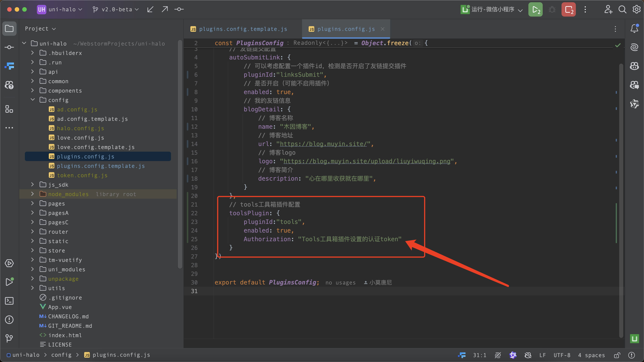Click the UTF-8 encoding status widget
The height and width of the screenshot is (362, 644).
click(562, 355)
